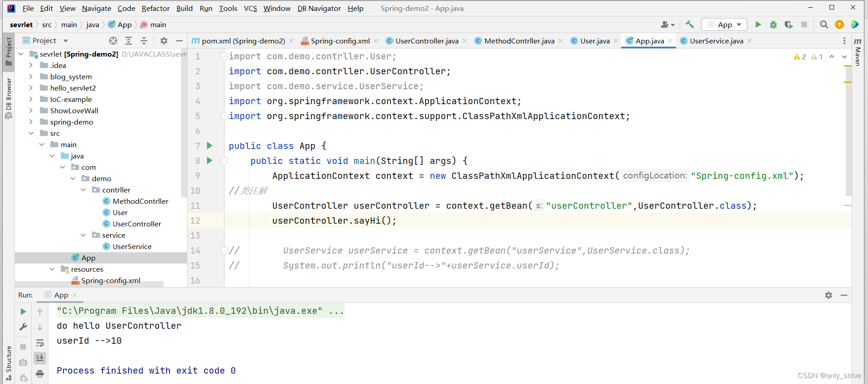This screenshot has width=868, height=384.
Task: Expand the blog_system folder
Action: (31, 77)
